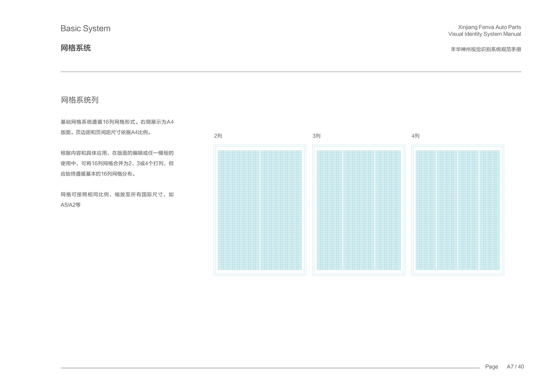Click the '4列' grid label

pos(416,136)
